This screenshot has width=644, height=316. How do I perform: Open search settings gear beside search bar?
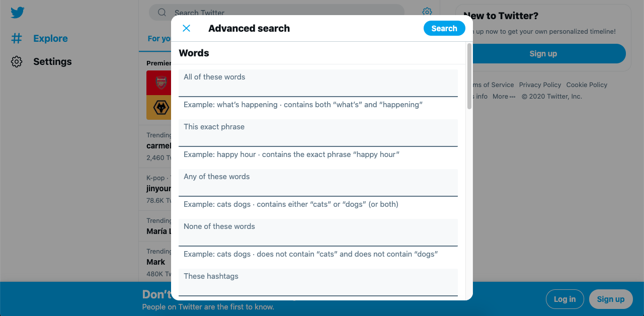click(x=427, y=12)
